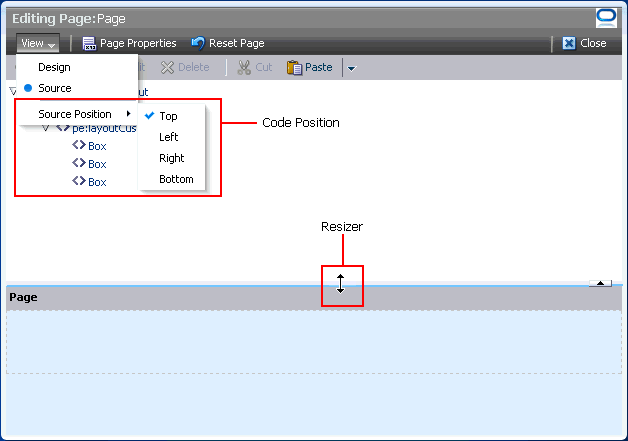The width and height of the screenshot is (628, 441).
Task: Choose Right source position
Action: [171, 158]
